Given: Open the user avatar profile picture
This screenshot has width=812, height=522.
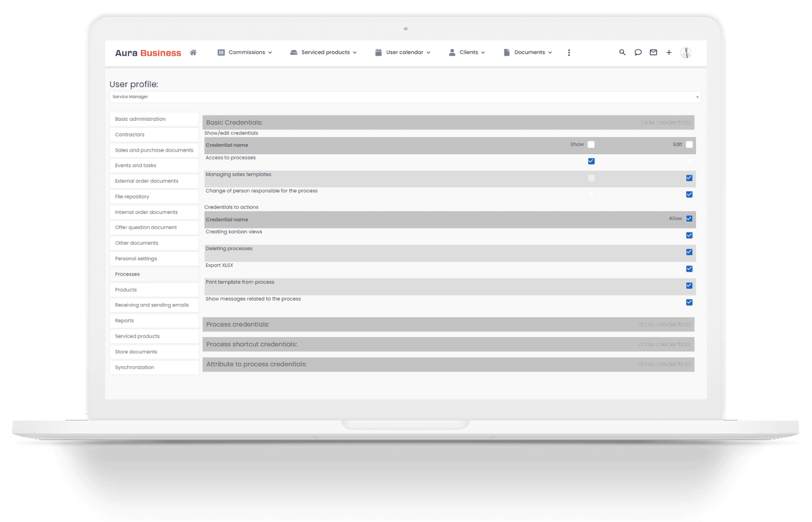Looking at the screenshot, I should (x=686, y=52).
